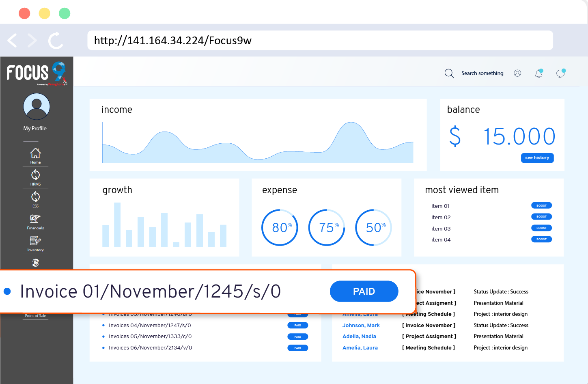Click the browser URL address field
Screen dimensions: 588x384
click(x=320, y=41)
